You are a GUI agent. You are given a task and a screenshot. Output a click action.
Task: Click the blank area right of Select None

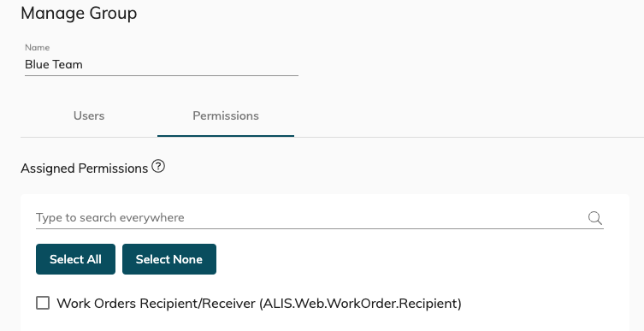411,259
